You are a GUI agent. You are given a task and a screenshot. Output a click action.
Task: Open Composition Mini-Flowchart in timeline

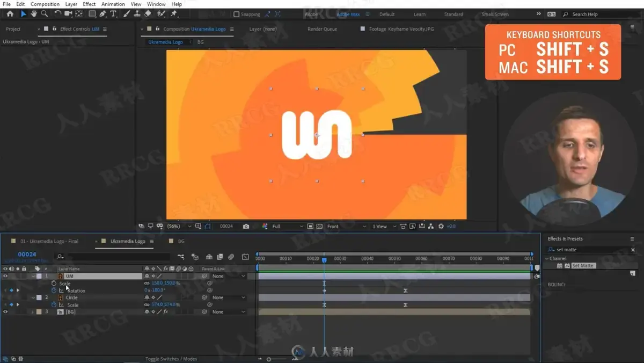181,257
